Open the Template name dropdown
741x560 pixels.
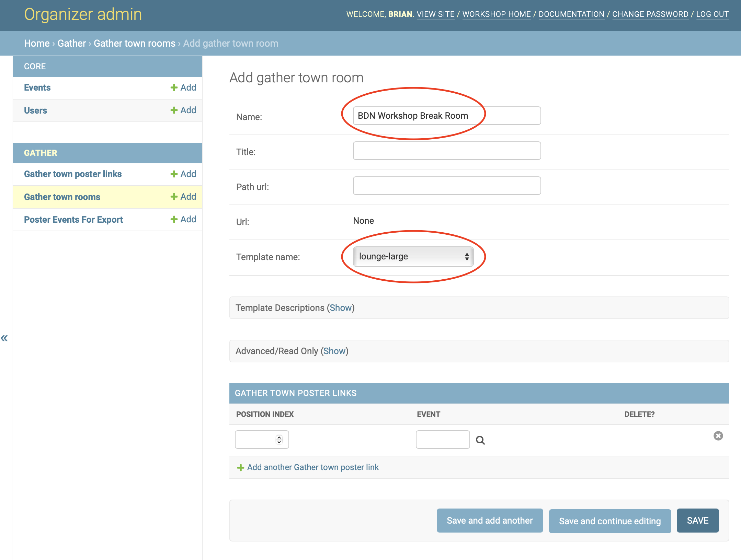coord(413,257)
